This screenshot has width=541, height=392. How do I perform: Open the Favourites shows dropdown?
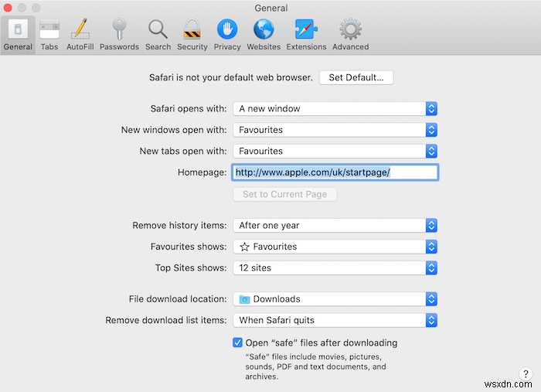click(335, 247)
